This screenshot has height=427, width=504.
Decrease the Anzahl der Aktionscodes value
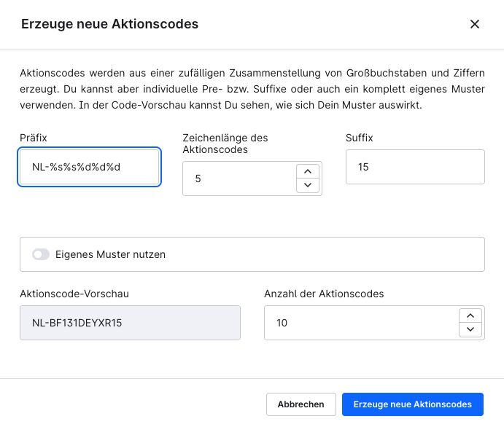pos(470,329)
